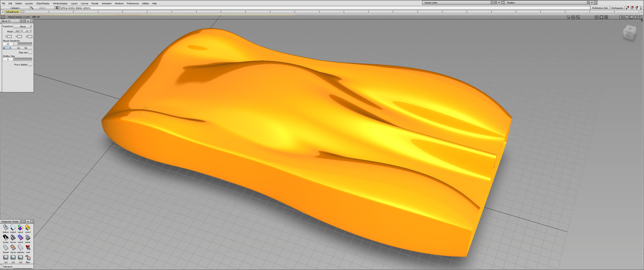644x270 pixels.
Task: Open the XYZ mode dropdown
Action: click(x=18, y=31)
